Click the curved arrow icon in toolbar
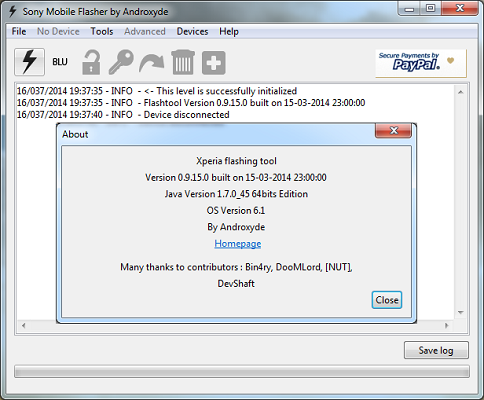The image size is (484, 400). tap(152, 63)
